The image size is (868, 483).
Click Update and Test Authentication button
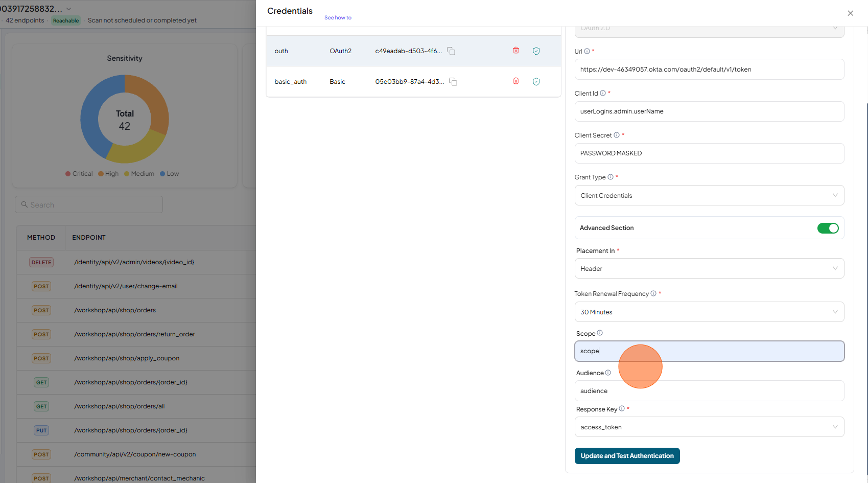pyautogui.click(x=627, y=456)
